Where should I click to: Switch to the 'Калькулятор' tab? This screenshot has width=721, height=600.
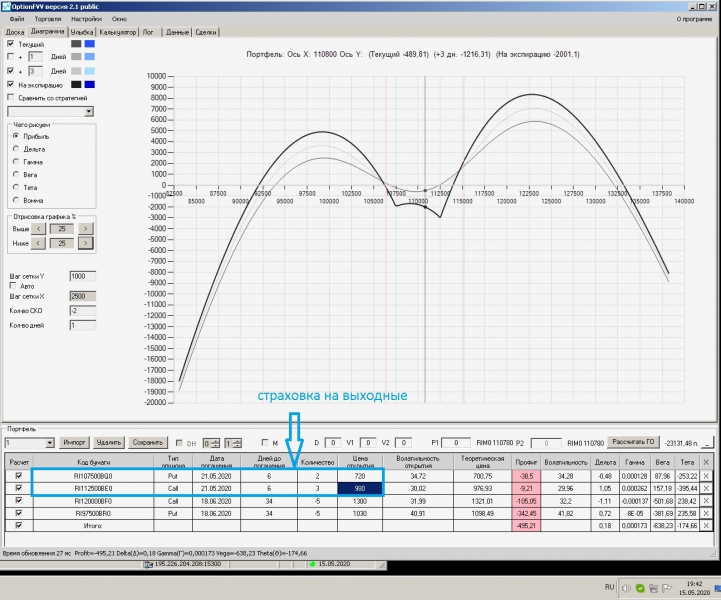coord(118,32)
